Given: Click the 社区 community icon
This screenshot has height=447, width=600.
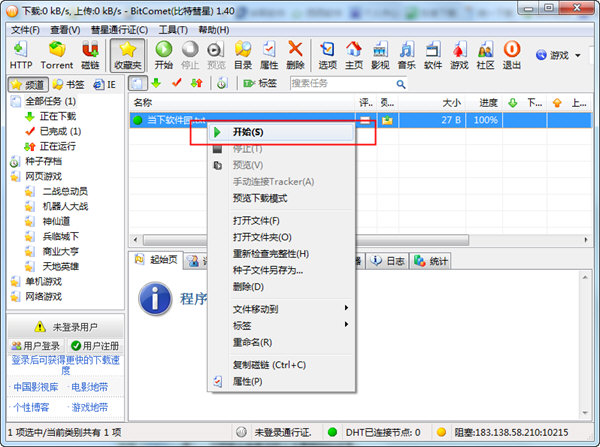Looking at the screenshot, I should pyautogui.click(x=485, y=53).
